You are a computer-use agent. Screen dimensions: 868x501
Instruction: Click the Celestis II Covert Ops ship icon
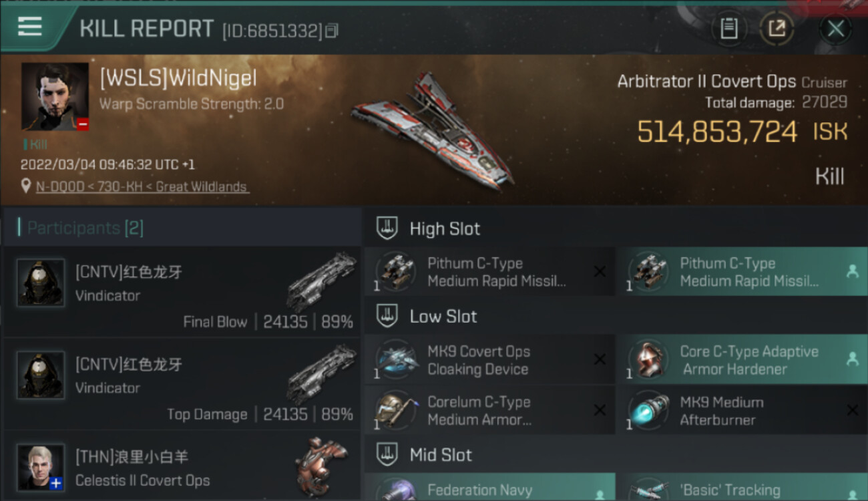pyautogui.click(x=322, y=467)
